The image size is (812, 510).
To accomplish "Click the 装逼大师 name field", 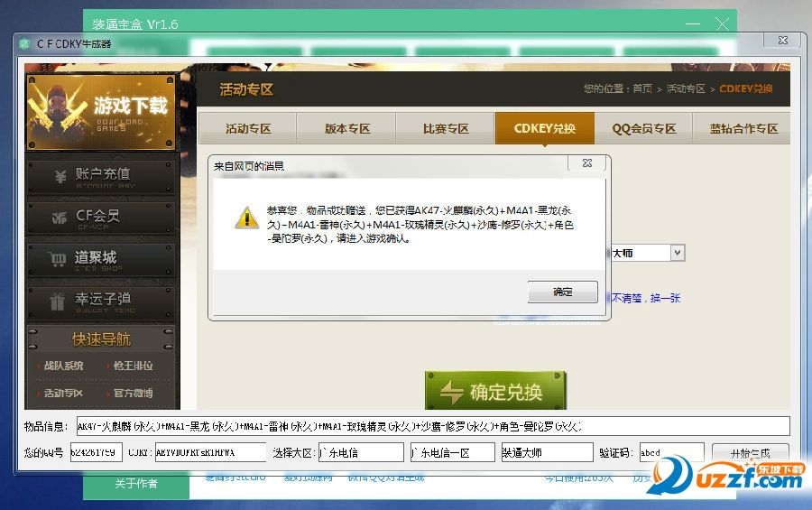I will coord(547,452).
